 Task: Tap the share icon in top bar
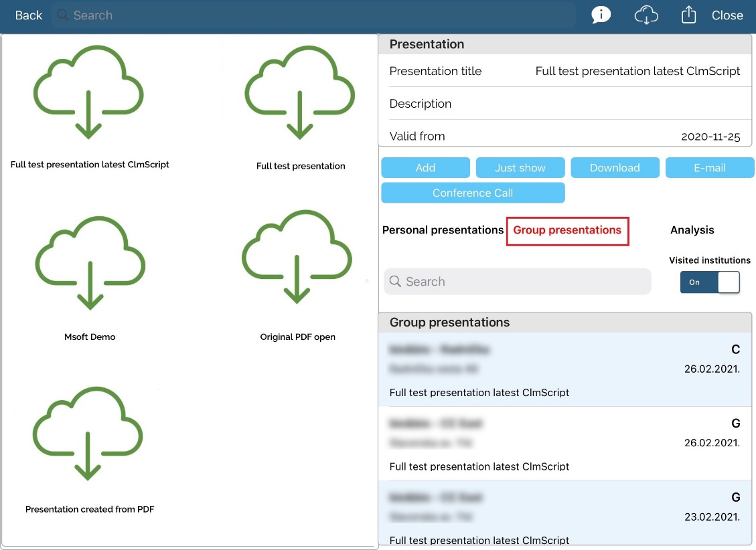(x=688, y=15)
